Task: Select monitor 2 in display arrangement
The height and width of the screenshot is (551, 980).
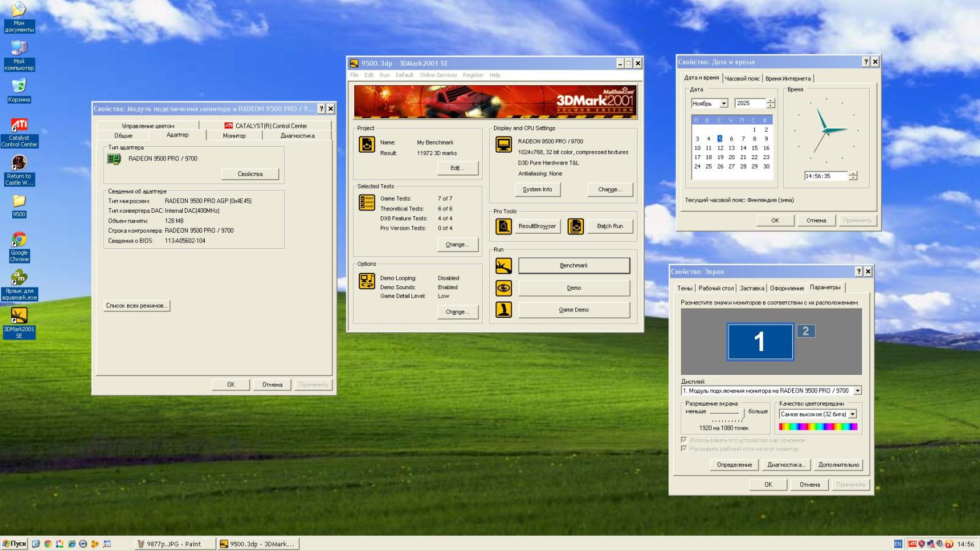Action: coord(806,331)
